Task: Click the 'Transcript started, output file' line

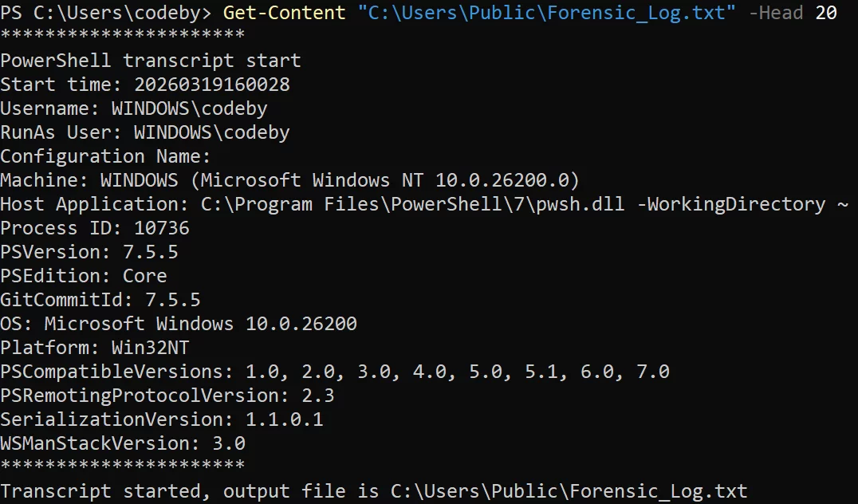Action: tap(374, 491)
